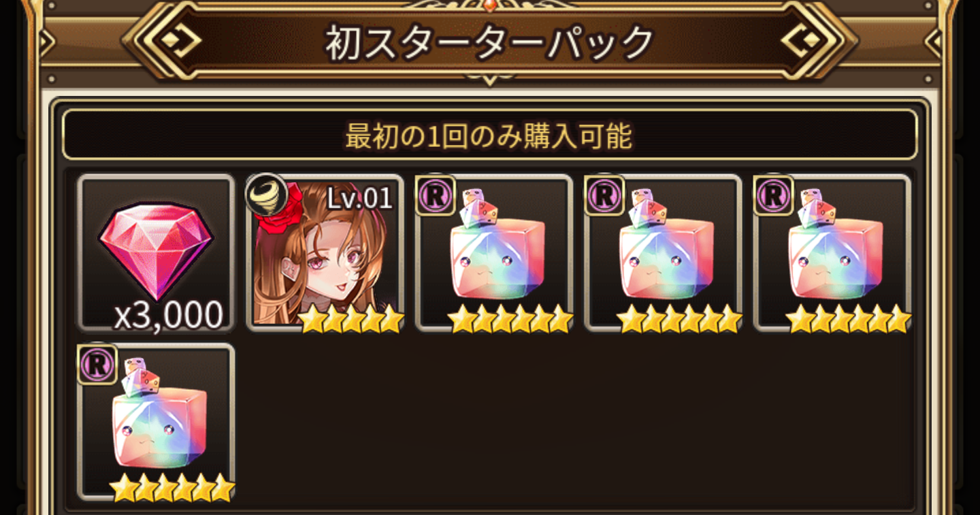
Task: Open the brown-haired hero portrait details
Action: pyautogui.click(x=325, y=253)
